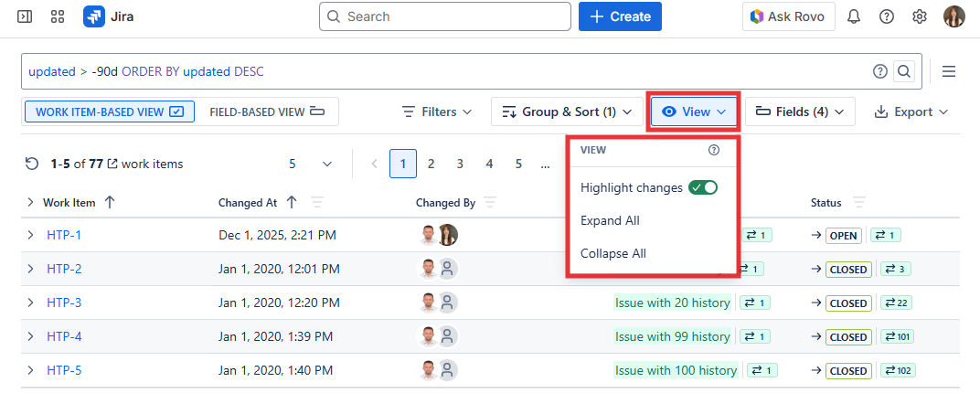Open the notifications bell
This screenshot has height=393, width=980.
click(x=854, y=16)
